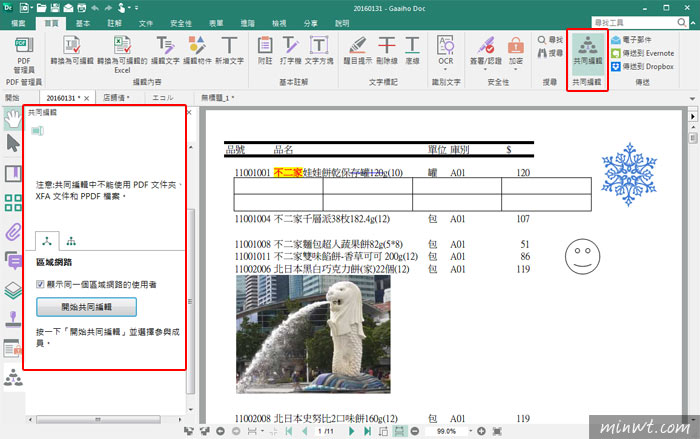
Task: Go to the next page
Action: tap(351, 431)
